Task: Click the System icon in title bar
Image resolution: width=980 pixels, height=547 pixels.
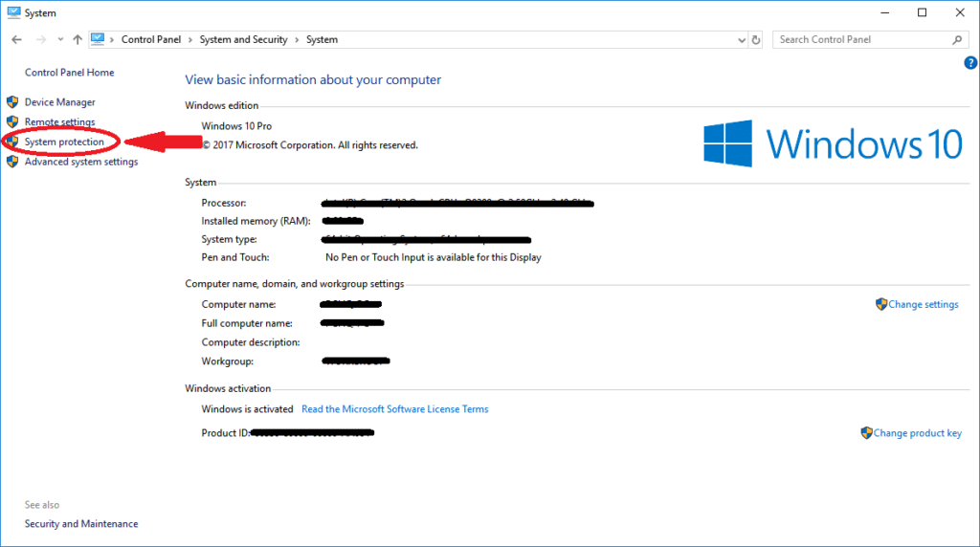Action: tap(11, 12)
